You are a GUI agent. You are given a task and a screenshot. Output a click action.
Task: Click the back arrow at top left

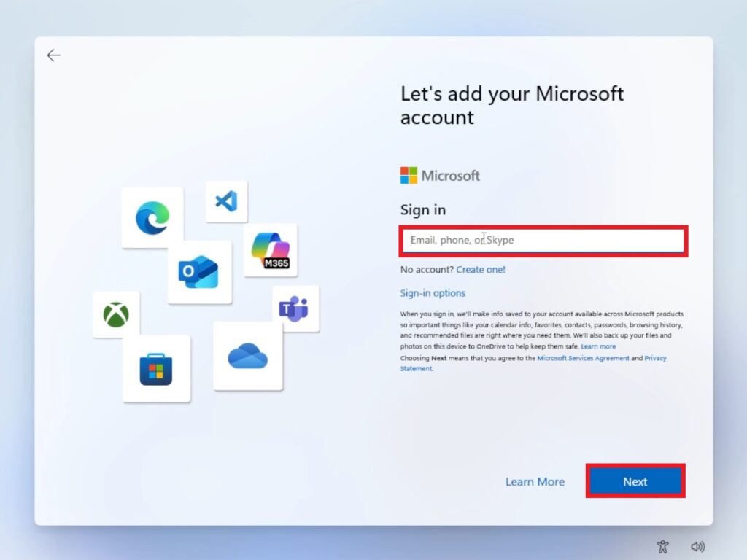click(x=53, y=55)
